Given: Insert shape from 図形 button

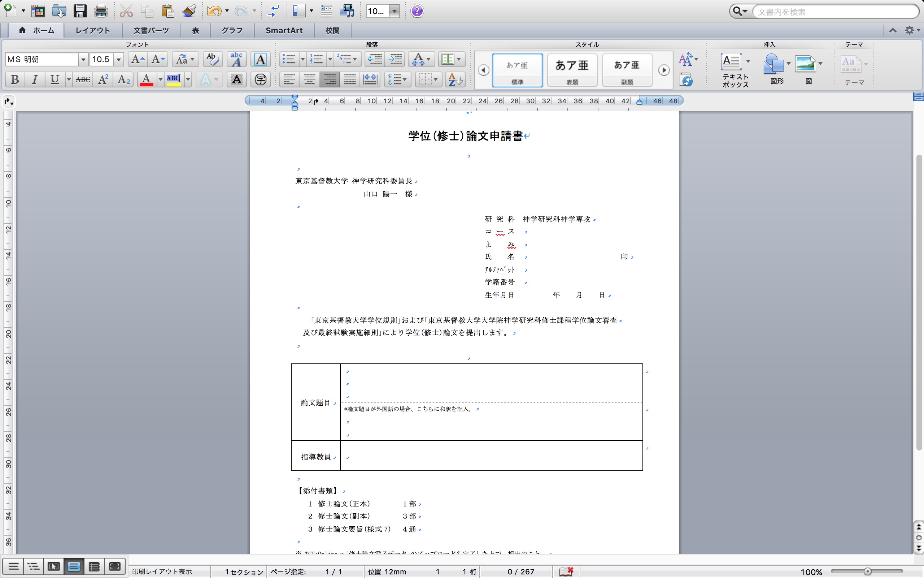Looking at the screenshot, I should 777,69.
